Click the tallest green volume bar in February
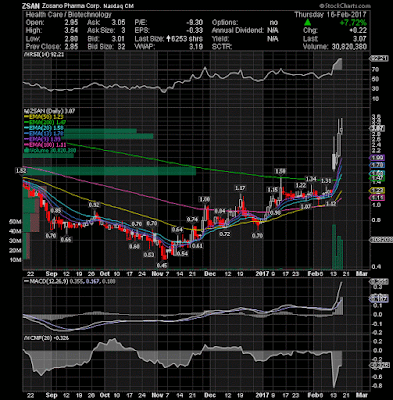Image resolution: width=393 pixels, height=400 pixels. [x=334, y=247]
